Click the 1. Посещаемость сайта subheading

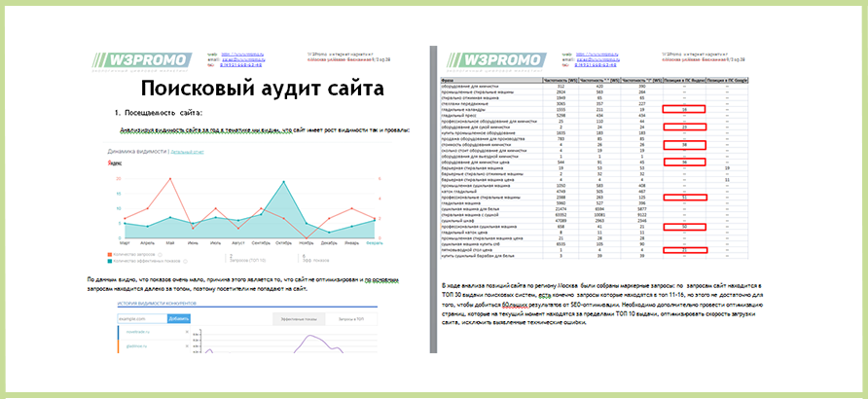click(160, 113)
